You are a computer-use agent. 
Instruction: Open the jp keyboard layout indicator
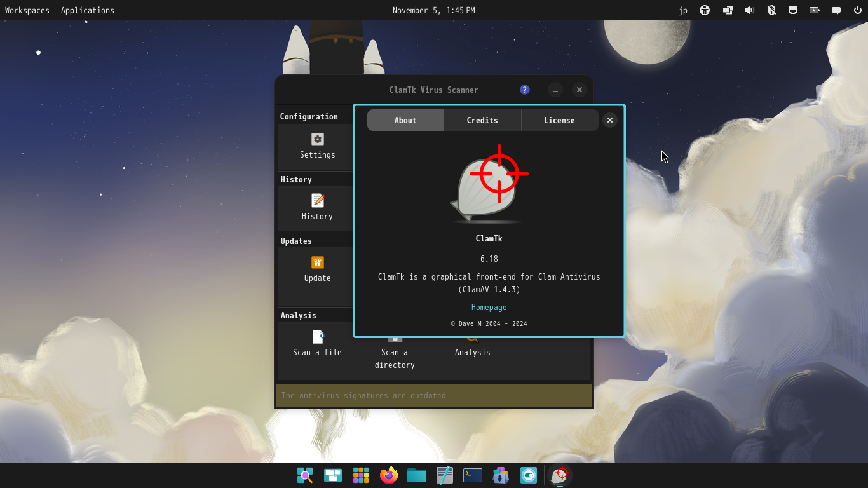[683, 10]
